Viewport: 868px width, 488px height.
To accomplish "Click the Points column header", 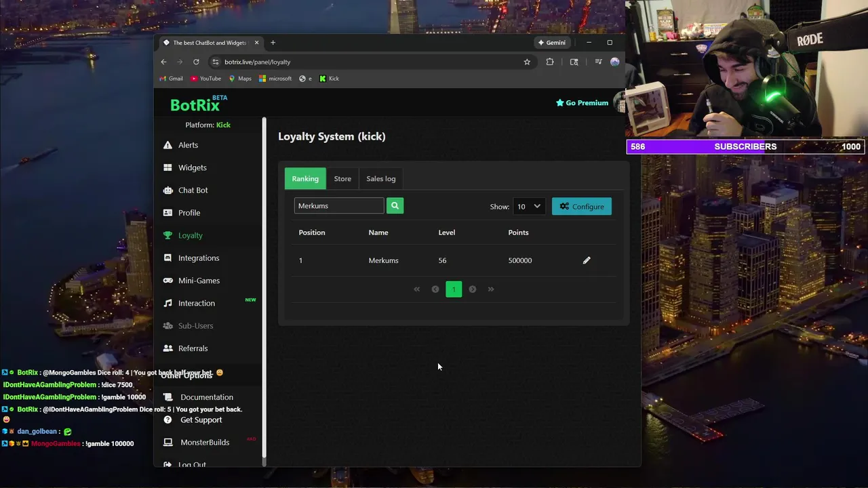I will pos(518,232).
